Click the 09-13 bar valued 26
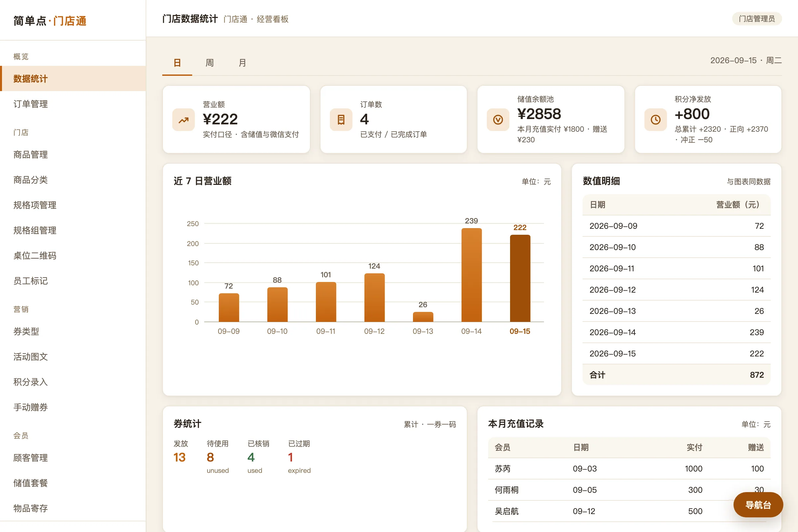The height and width of the screenshot is (532, 798). point(423,317)
